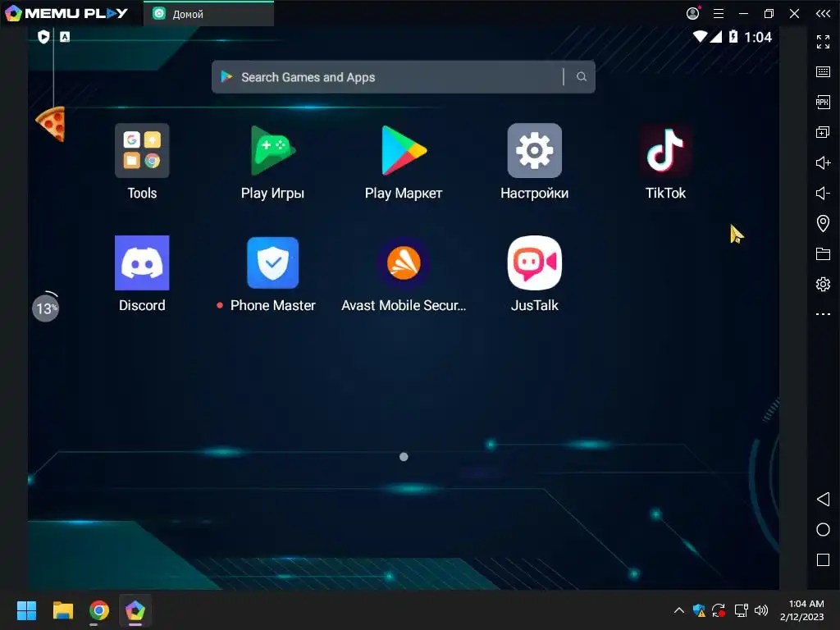This screenshot has height=630, width=840.
Task: Tap the Android back button
Action: coord(823,500)
